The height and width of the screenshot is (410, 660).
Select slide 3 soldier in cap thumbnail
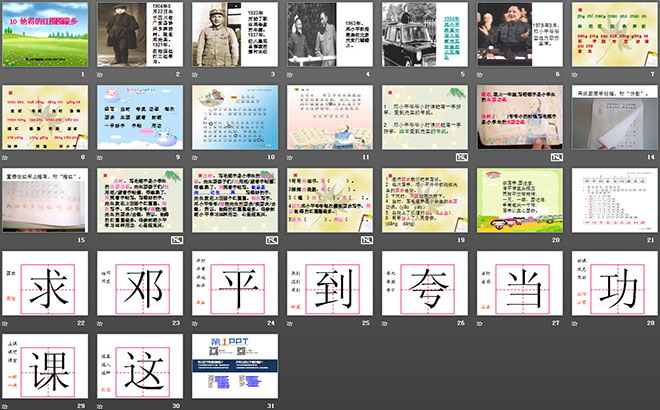[235, 34]
